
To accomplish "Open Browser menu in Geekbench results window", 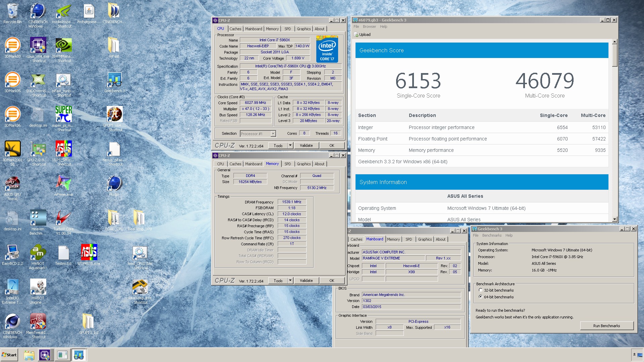I will click(369, 26).
